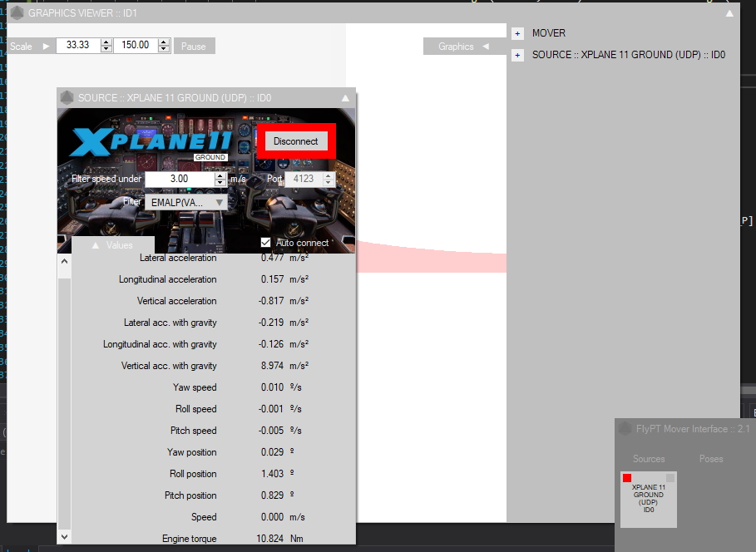This screenshot has width=756, height=552.
Task: Click the Pause button
Action: point(194,47)
